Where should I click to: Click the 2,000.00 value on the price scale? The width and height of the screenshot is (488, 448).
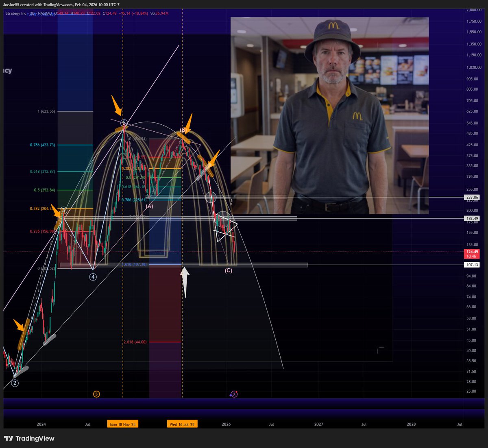tap(474, 10)
